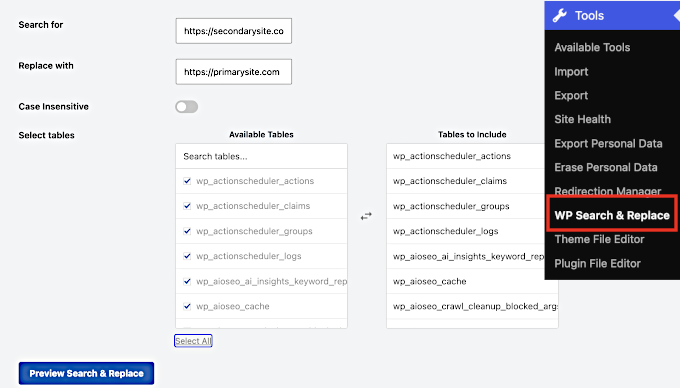Open Theme File Editor
680x388 pixels.
click(599, 239)
